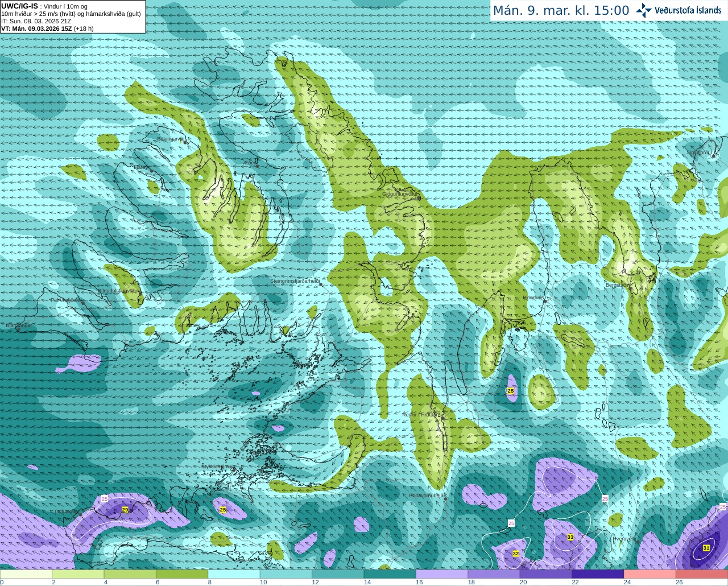This screenshot has width=728, height=586.
Task: Click the Gufuskálar place label
Action: (x=67, y=511)
